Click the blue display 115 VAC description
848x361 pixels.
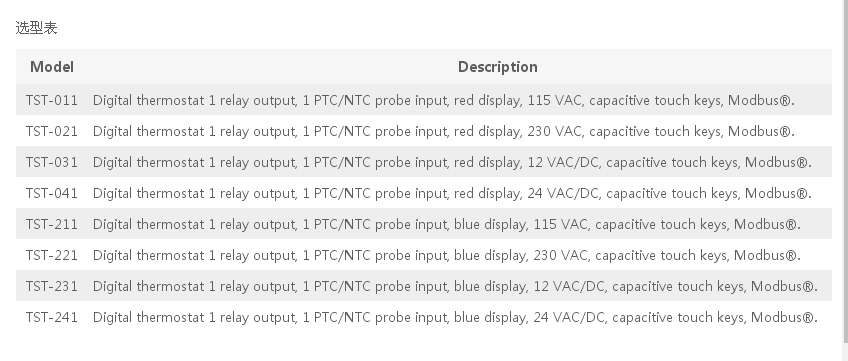447,224
